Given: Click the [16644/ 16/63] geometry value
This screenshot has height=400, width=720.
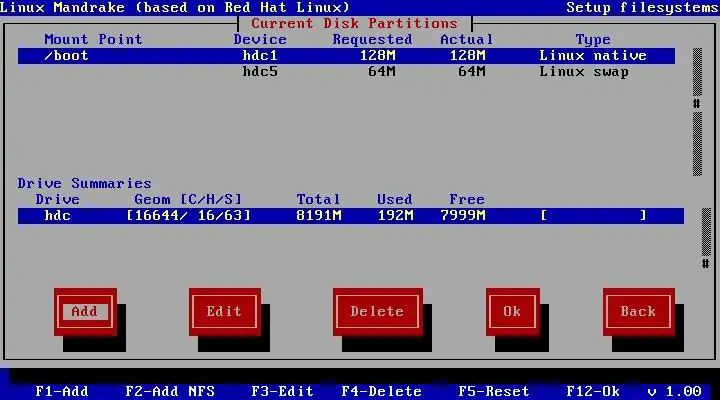Looking at the screenshot, I should [189, 215].
